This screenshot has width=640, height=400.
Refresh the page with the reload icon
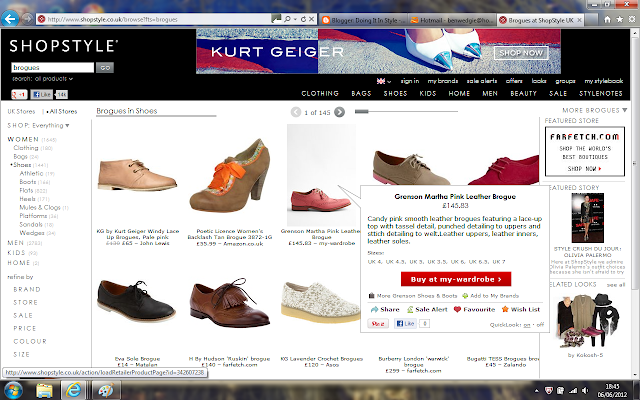pyautogui.click(x=303, y=19)
